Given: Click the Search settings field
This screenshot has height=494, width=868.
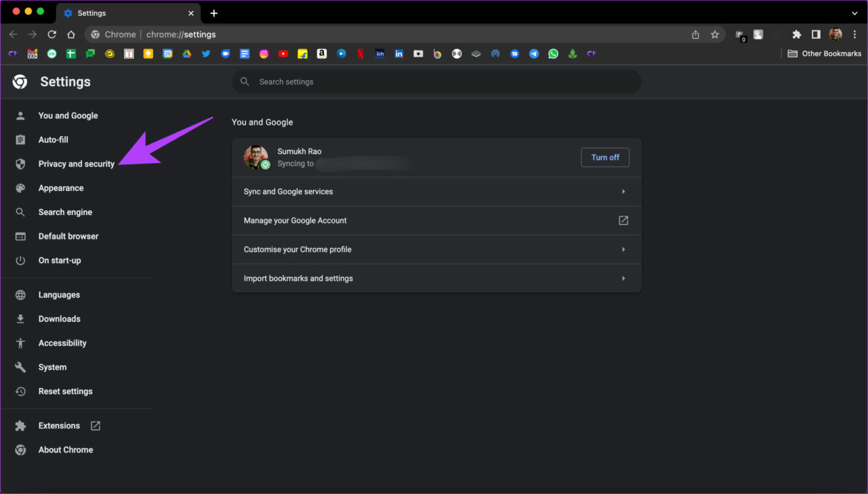Looking at the screenshot, I should tap(436, 81).
